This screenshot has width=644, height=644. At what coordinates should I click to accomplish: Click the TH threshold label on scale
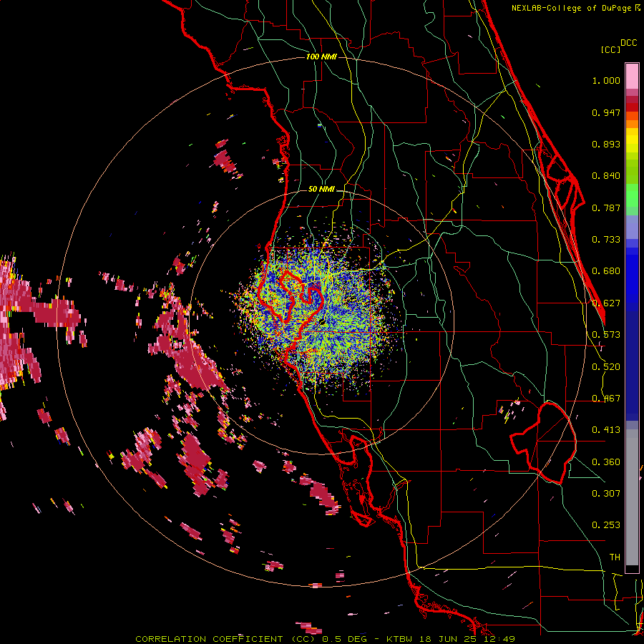click(x=615, y=557)
